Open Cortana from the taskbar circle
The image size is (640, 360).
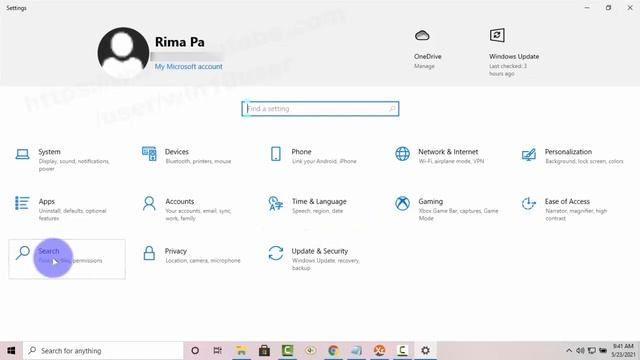[x=195, y=351]
